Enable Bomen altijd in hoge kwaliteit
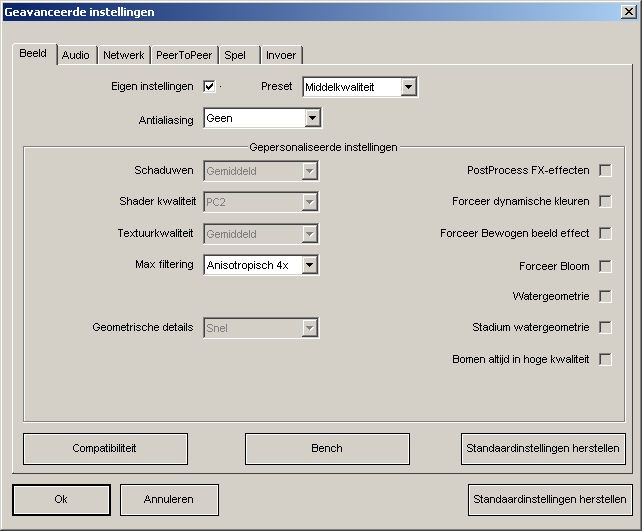 click(x=605, y=359)
